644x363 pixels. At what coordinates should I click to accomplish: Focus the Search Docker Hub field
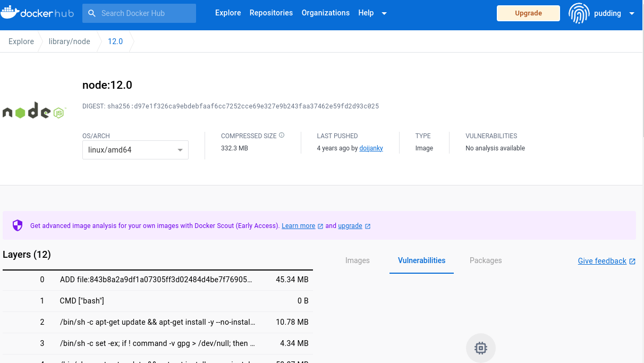139,13
